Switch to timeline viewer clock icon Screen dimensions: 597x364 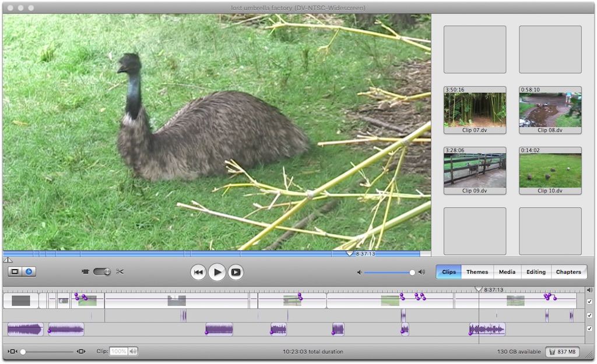click(x=29, y=271)
